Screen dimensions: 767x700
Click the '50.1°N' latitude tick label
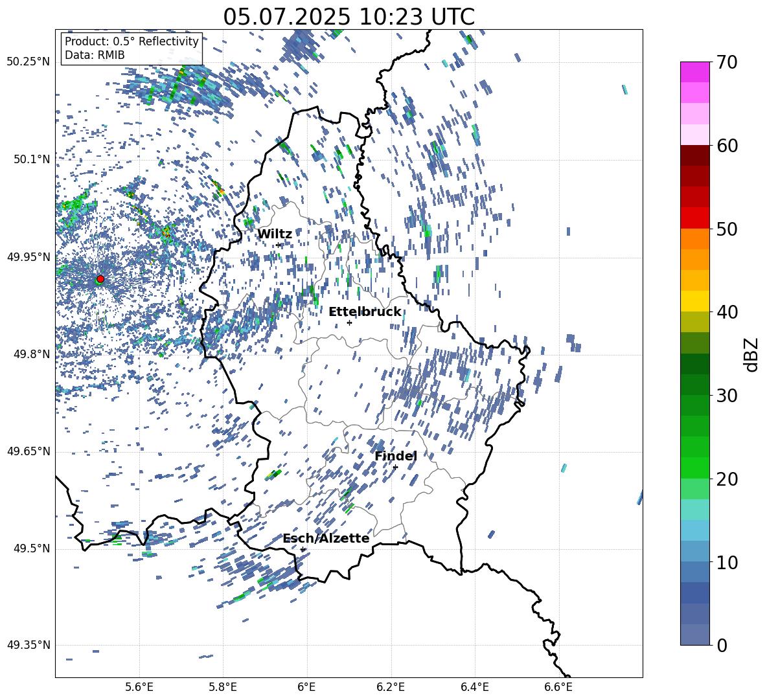click(x=32, y=159)
